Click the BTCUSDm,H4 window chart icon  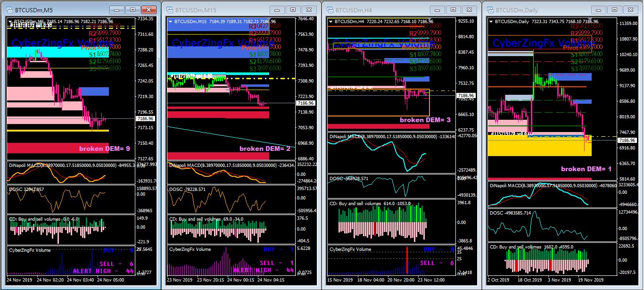pos(330,9)
